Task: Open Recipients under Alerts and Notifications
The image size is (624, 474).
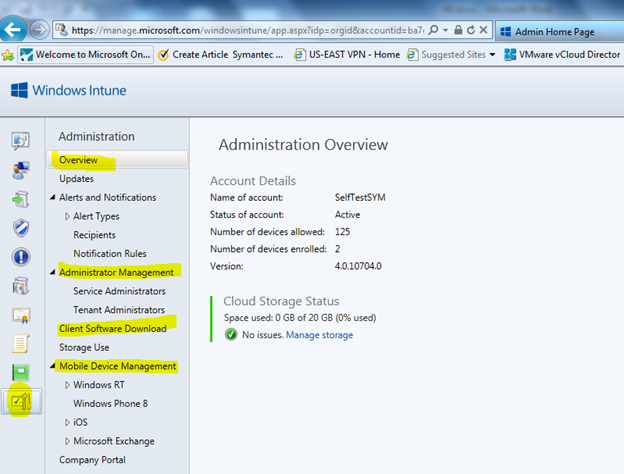Action: (x=94, y=235)
